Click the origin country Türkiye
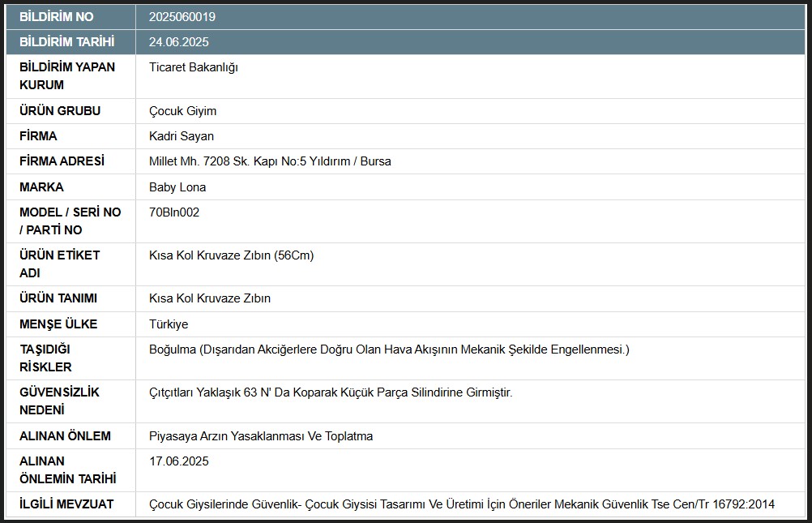 (x=169, y=324)
